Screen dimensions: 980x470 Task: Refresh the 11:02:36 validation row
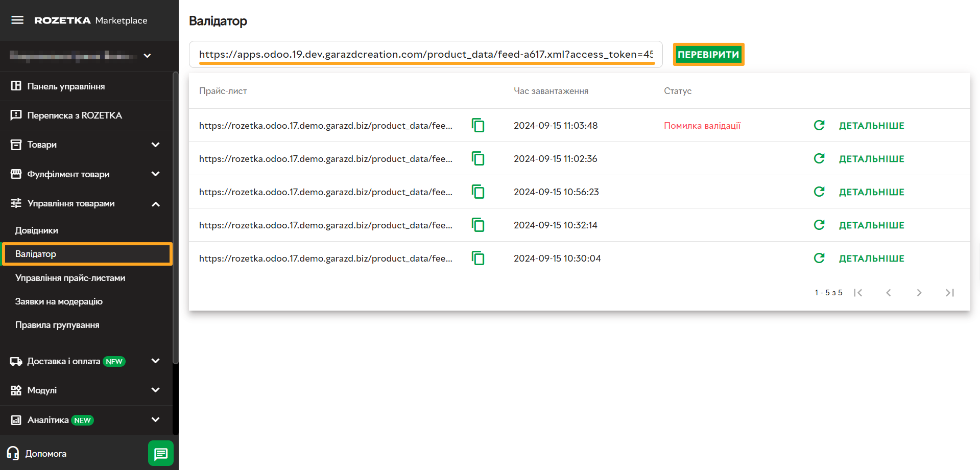click(819, 158)
